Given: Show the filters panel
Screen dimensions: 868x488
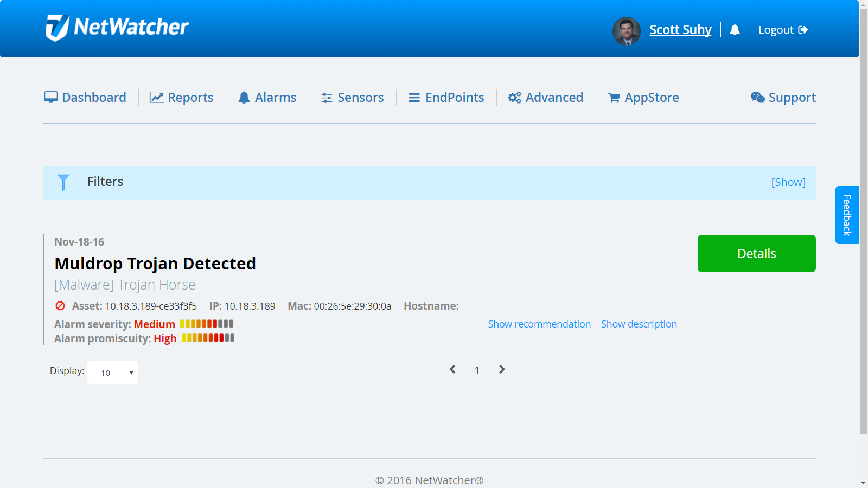Looking at the screenshot, I should (788, 182).
